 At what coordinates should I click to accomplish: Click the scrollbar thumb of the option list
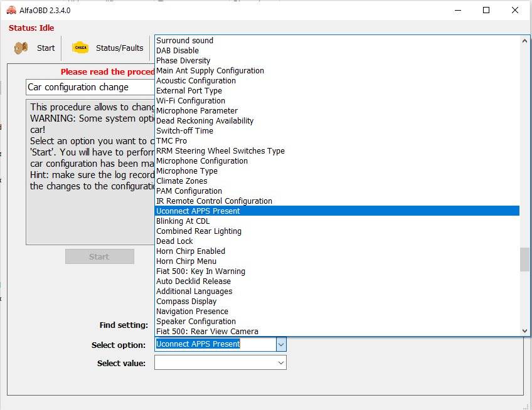pos(524,260)
